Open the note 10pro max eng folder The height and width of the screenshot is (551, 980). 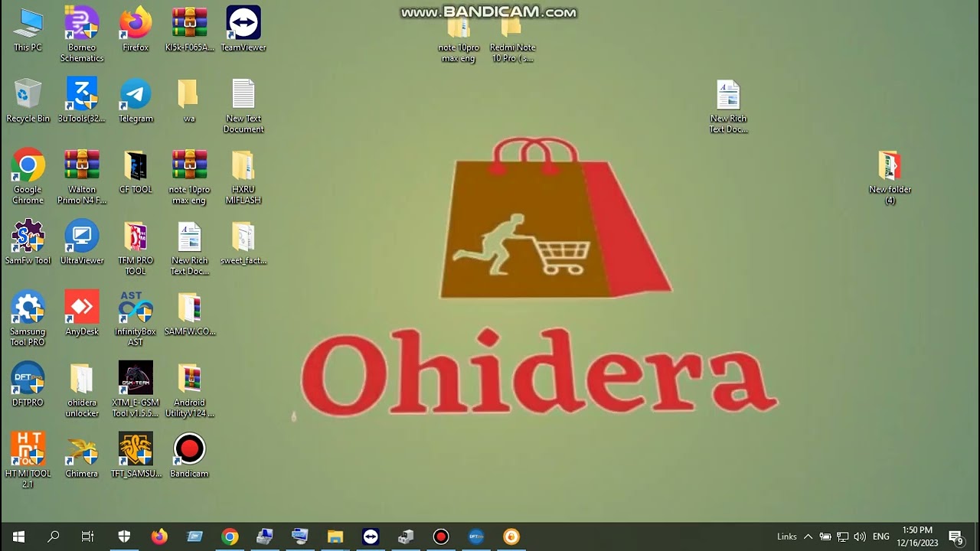459,41
